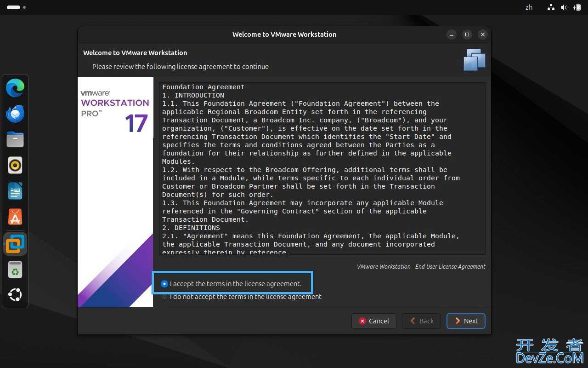
Task: Accept the license agreement terms
Action: [232, 284]
